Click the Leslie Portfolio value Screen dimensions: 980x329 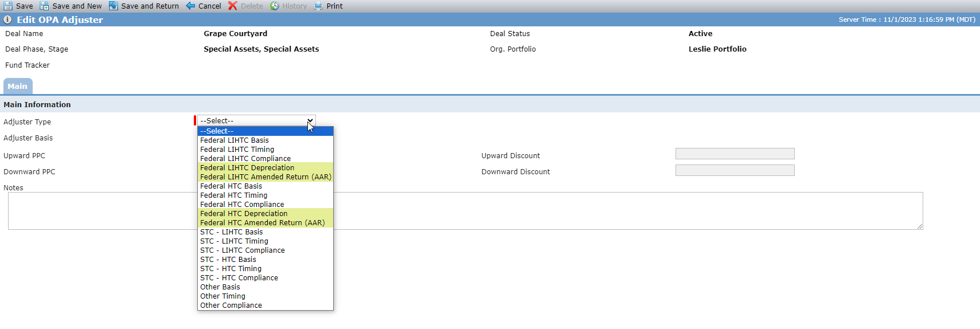point(717,49)
